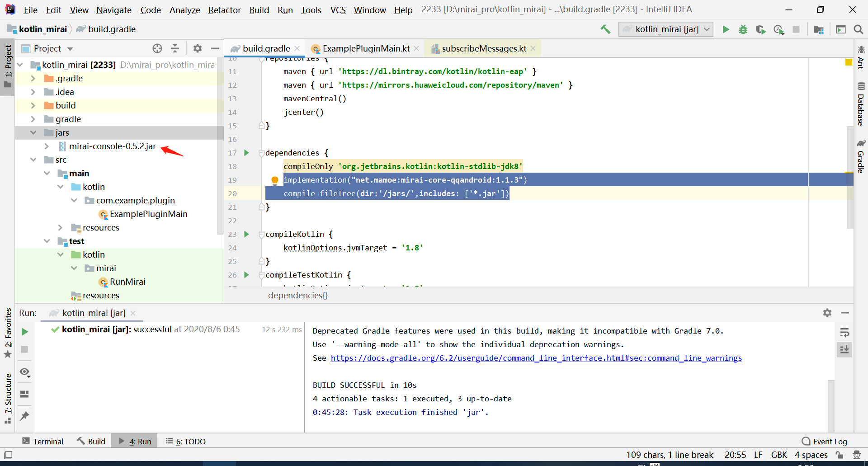The width and height of the screenshot is (868, 466).
Task: Open Run panel settings gear
Action: [827, 313]
